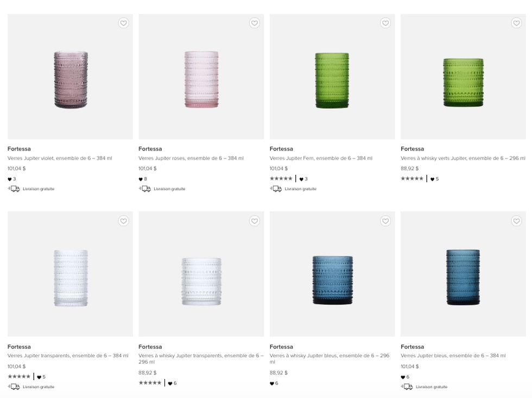Toggle the wishlist heart on the Verres Jupiter bleus set

(x=516, y=221)
